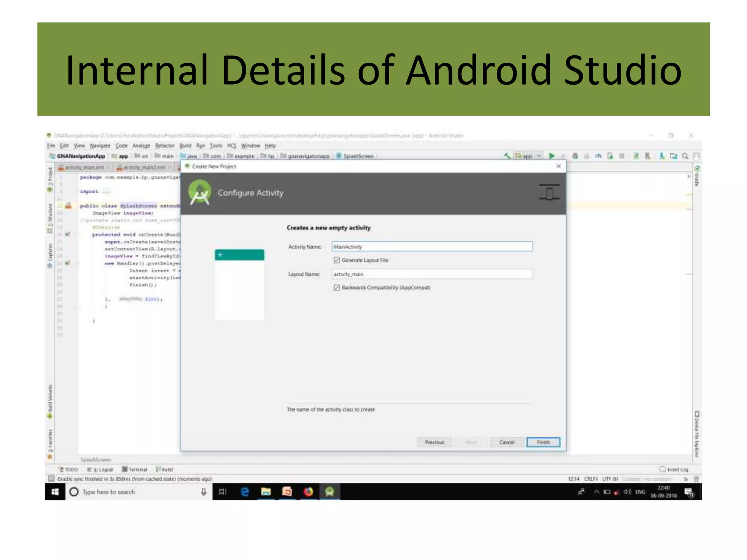
Task: Open Firefox from the taskbar
Action: [x=308, y=492]
